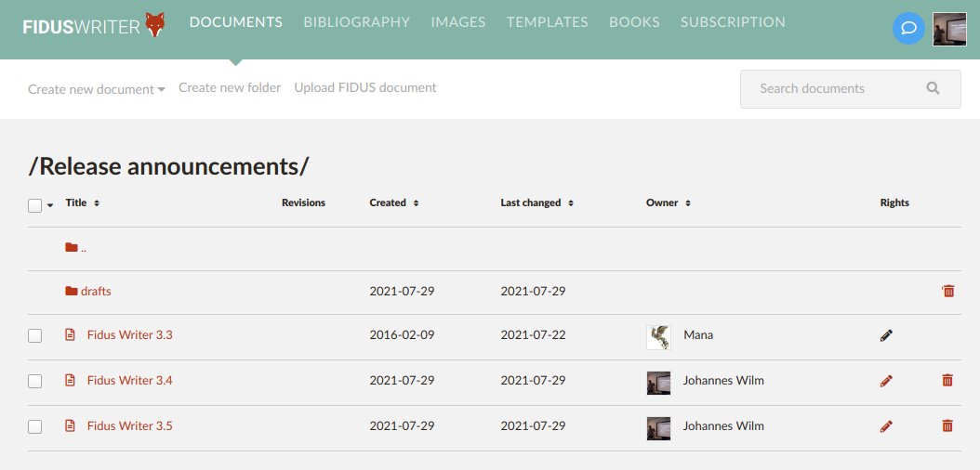Viewport: 980px width, 470px height.
Task: Check the Fidus Writer 3.3 checkbox
Action: [35, 336]
